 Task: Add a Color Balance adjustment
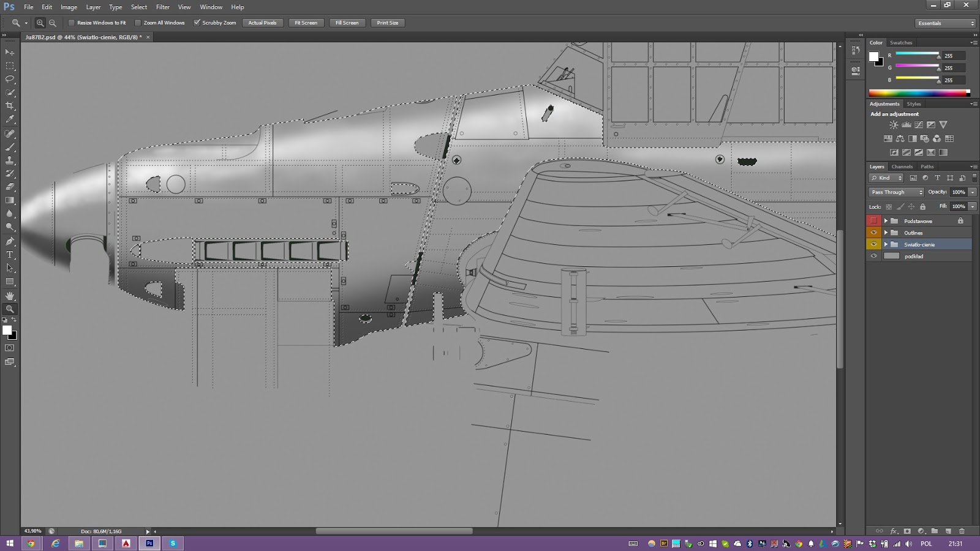(x=900, y=139)
